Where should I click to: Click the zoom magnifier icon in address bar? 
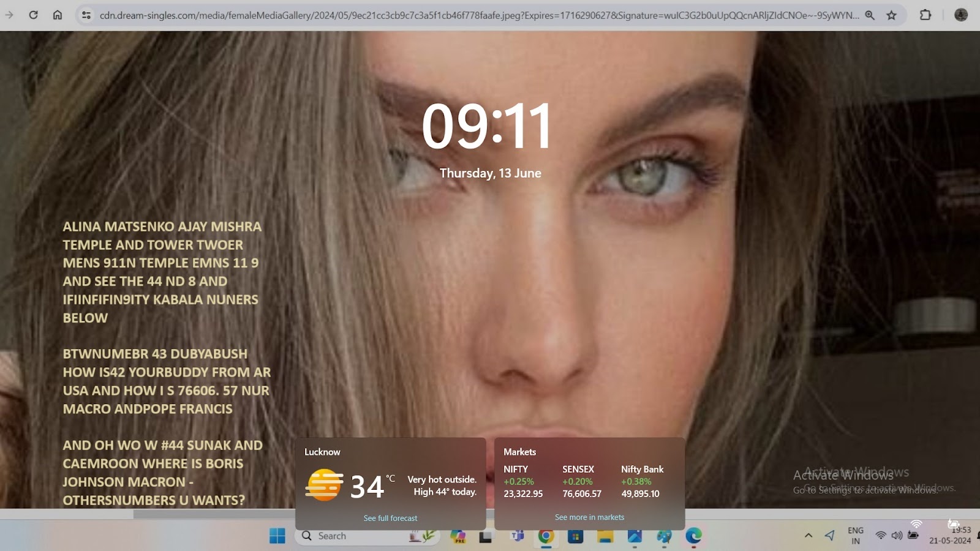pos(870,15)
